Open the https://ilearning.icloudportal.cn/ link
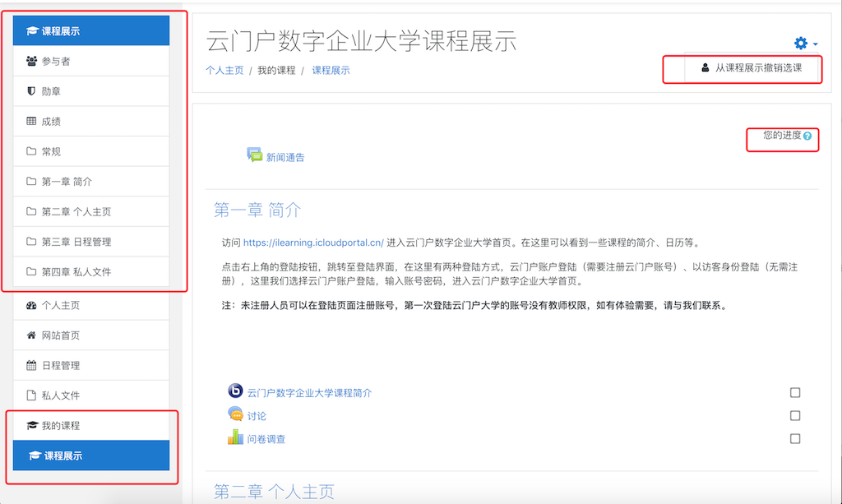Viewport: 842px width, 504px height. (x=313, y=243)
